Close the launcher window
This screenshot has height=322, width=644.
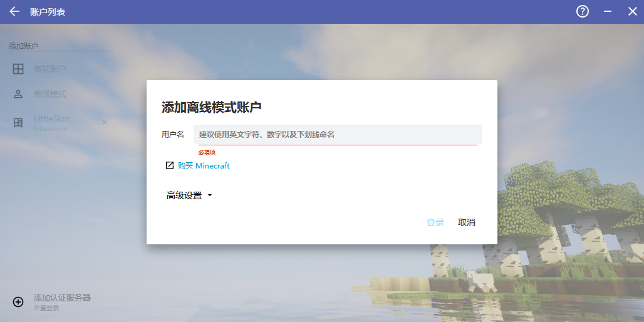(x=632, y=12)
